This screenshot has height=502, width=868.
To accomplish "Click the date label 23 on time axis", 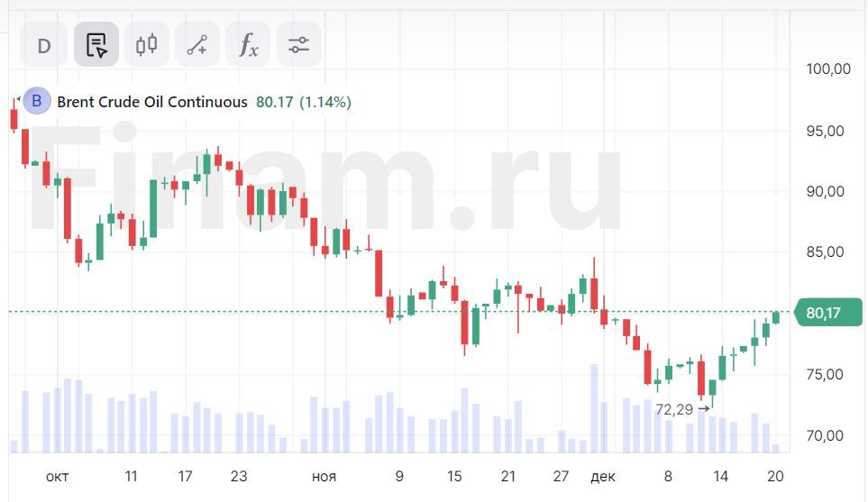I will click(239, 476).
